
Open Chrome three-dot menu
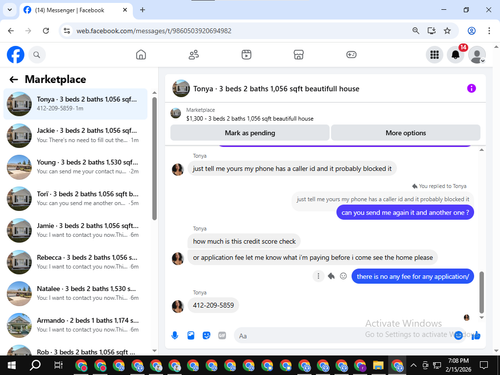tap(489, 31)
